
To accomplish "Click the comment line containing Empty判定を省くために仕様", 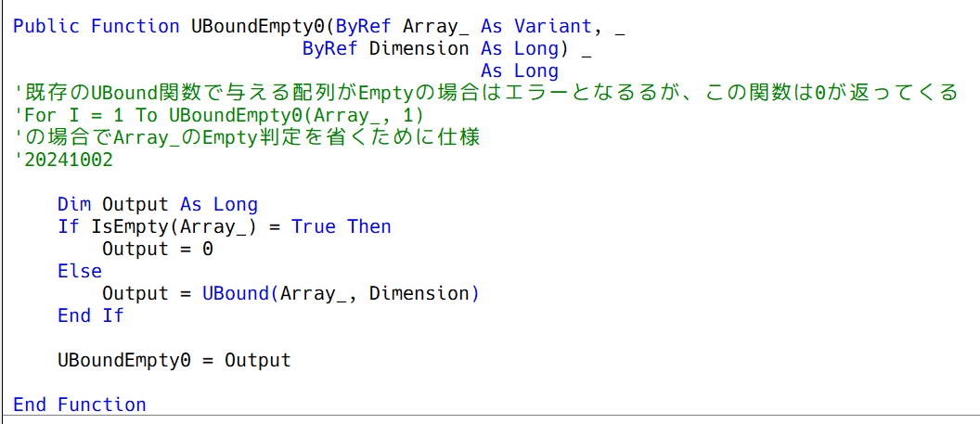I will pyautogui.click(x=246, y=138).
